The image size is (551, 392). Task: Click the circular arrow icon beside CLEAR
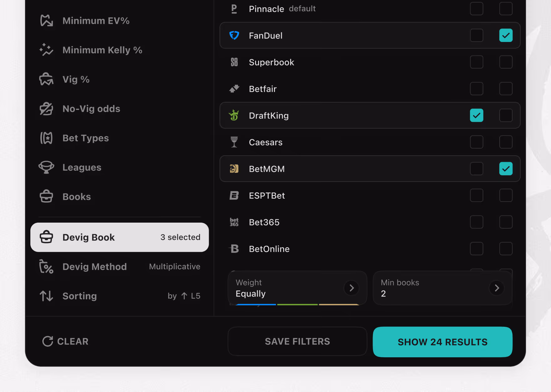coord(48,341)
